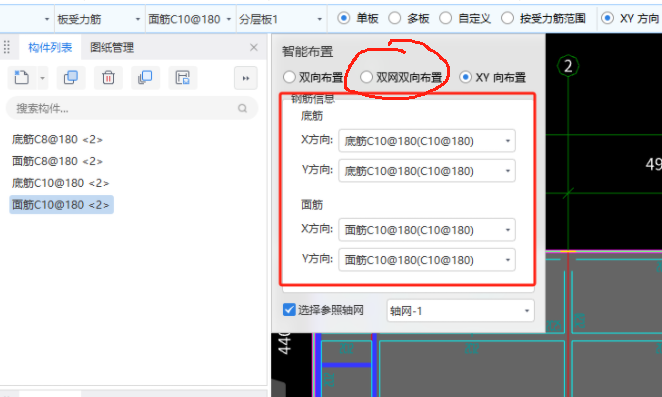Switch to the 图纸管理 tab
The image size is (662, 397).
(x=112, y=47)
